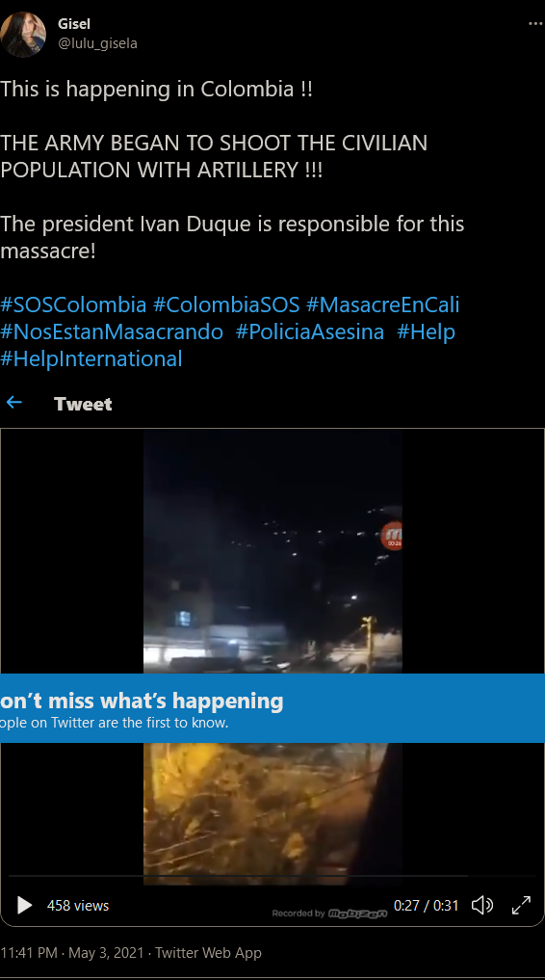Open the #HelpInternational hashtag
545x980 pixels.
click(91, 358)
